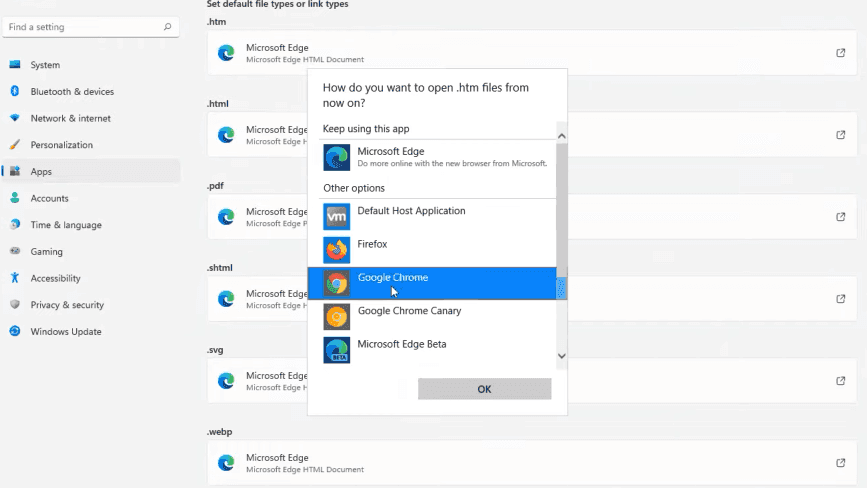This screenshot has height=488, width=867.
Task: Click the open-link icon for .htm
Action: point(840,53)
